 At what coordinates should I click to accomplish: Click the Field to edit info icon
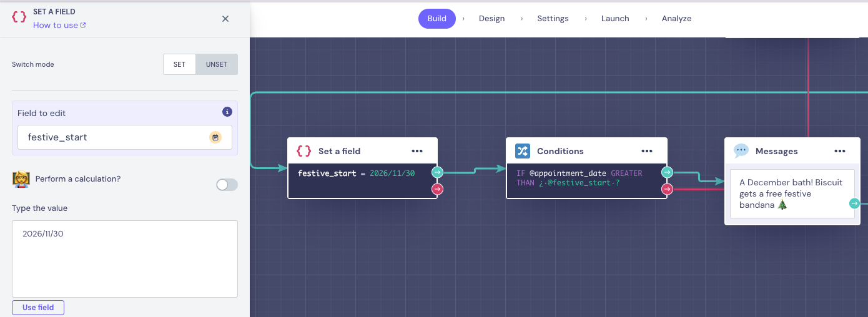[x=227, y=112]
